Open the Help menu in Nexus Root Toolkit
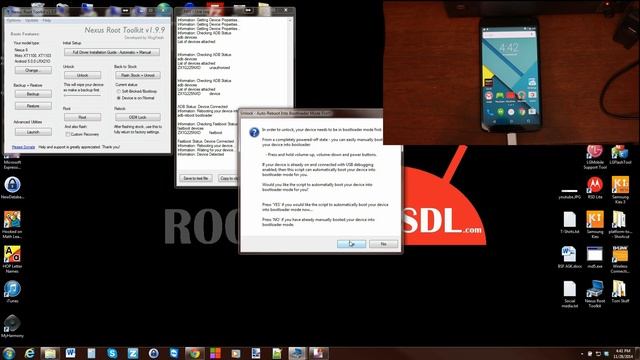This screenshot has height=360, width=640. (47, 20)
